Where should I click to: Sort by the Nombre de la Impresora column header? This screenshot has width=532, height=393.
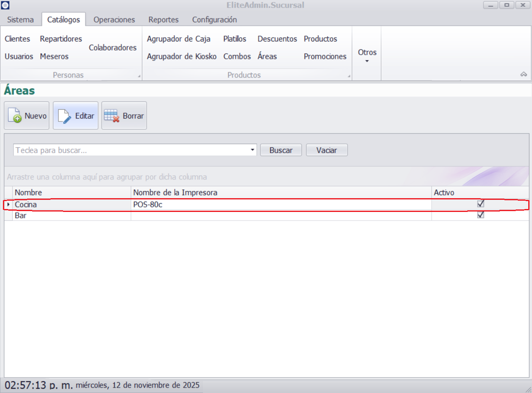[x=281, y=192]
